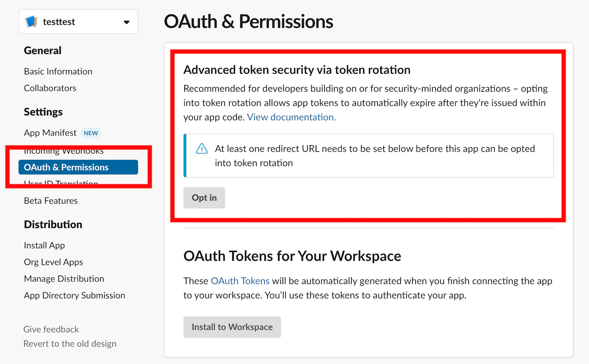Click the warning triangle icon in alert
Image resolution: width=589 pixels, height=364 pixels.
tap(202, 149)
